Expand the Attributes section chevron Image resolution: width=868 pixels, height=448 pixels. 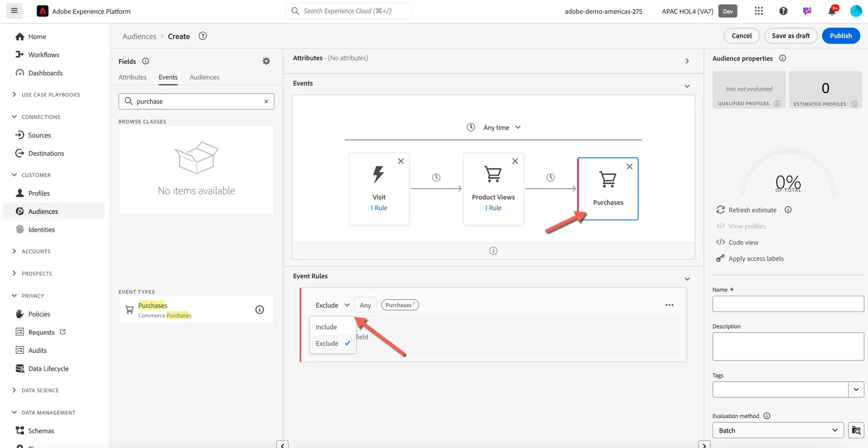pos(687,61)
